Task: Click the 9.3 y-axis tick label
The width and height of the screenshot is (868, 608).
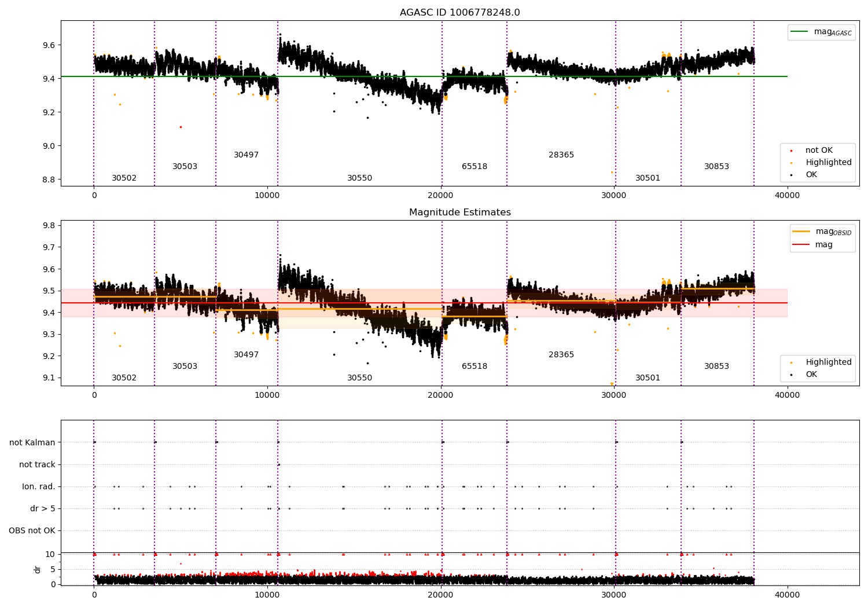Action: pos(49,335)
